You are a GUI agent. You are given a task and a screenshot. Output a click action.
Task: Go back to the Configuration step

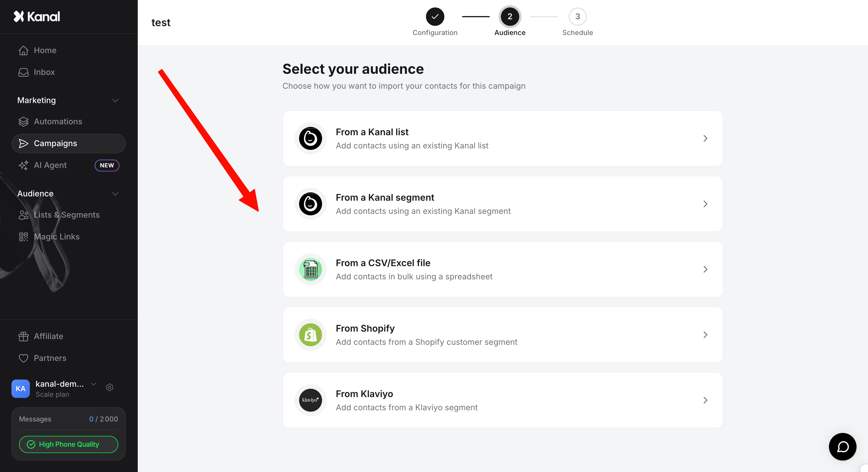[435, 17]
